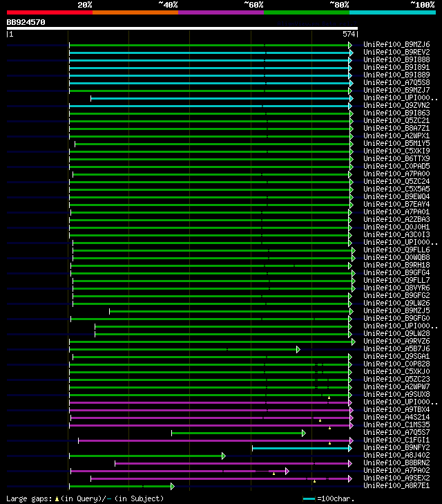
Task: Select the UniRef100_B9MZJ7 label
Action: (396, 90)
